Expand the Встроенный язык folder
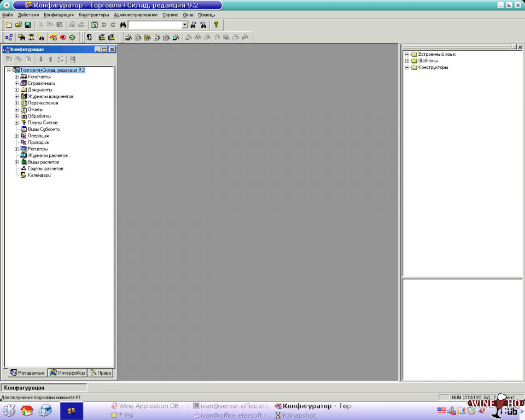This screenshot has width=525, height=420. click(x=407, y=54)
